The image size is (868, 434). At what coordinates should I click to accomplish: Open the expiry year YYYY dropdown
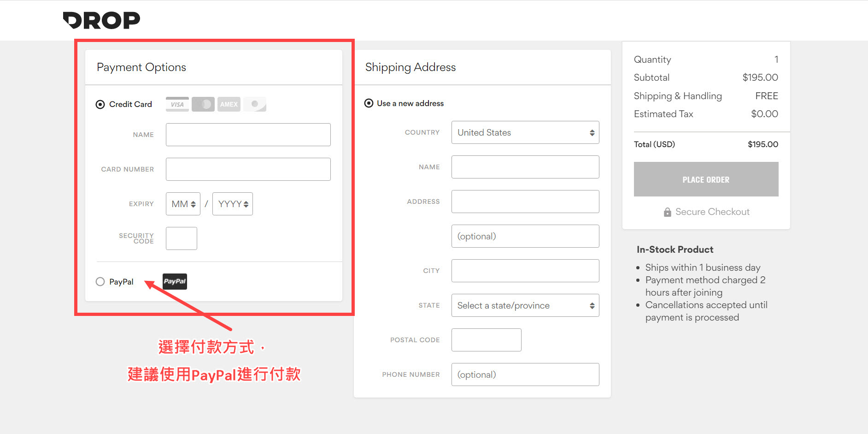pyautogui.click(x=233, y=204)
